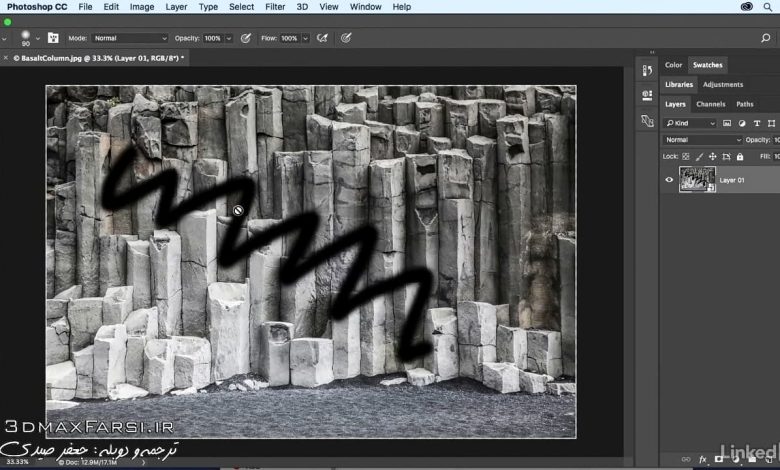
Task: Lock transparent pixels icon
Action: tap(685, 157)
